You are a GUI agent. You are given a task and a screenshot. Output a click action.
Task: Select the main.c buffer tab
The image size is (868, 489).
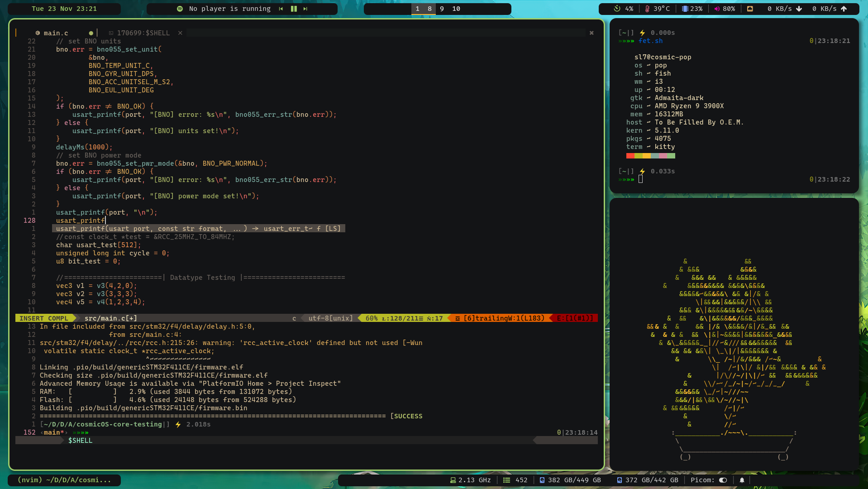coord(56,33)
